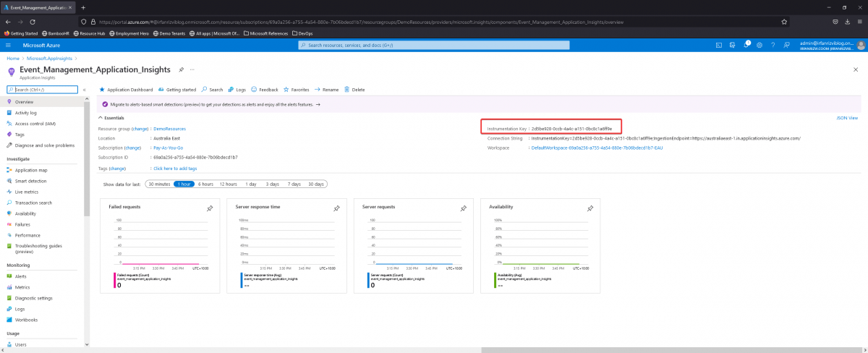Focus the Search resources, services, and docs box

point(433,45)
